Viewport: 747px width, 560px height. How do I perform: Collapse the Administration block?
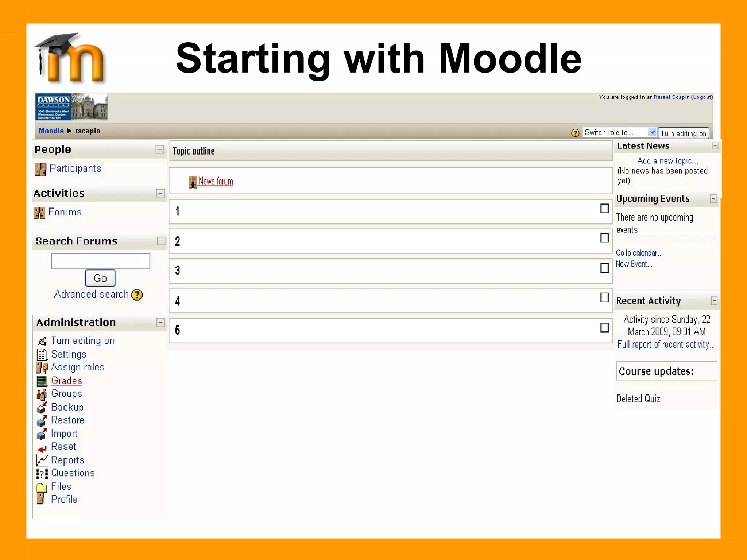[x=160, y=322]
